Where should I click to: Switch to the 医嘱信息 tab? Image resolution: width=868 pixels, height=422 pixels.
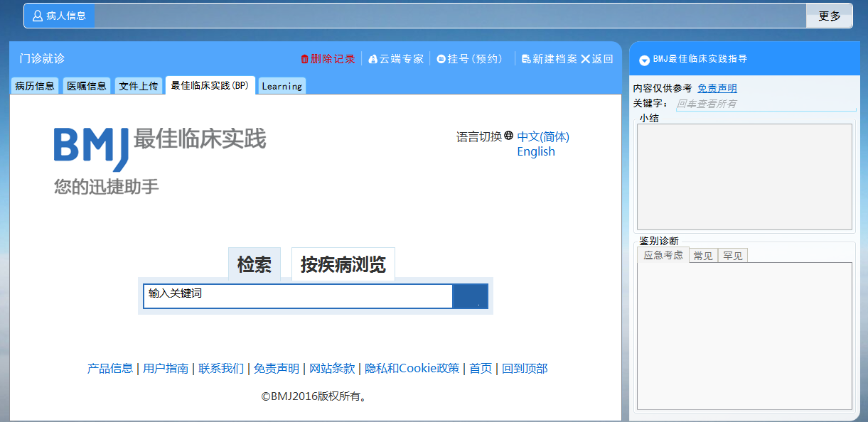coord(87,86)
